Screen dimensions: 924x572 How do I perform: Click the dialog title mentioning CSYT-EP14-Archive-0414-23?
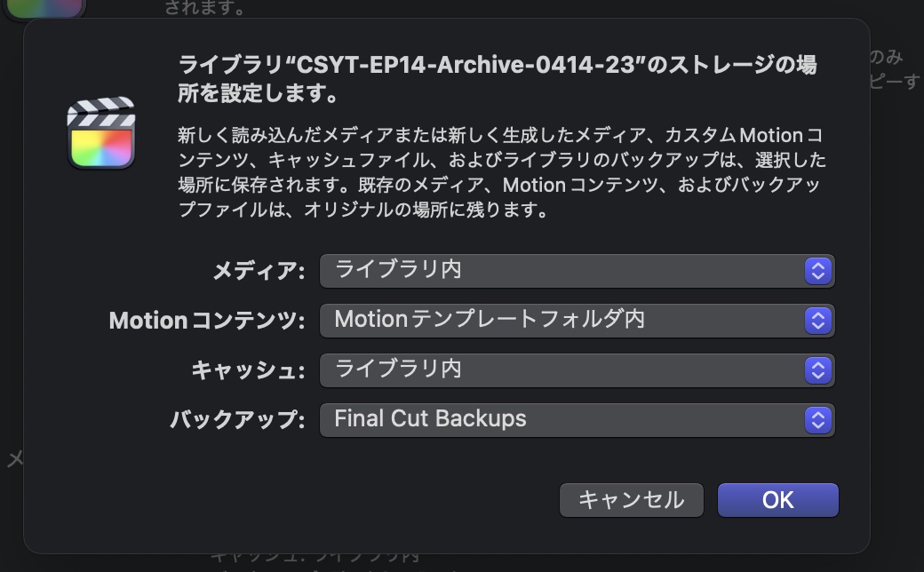[498, 78]
